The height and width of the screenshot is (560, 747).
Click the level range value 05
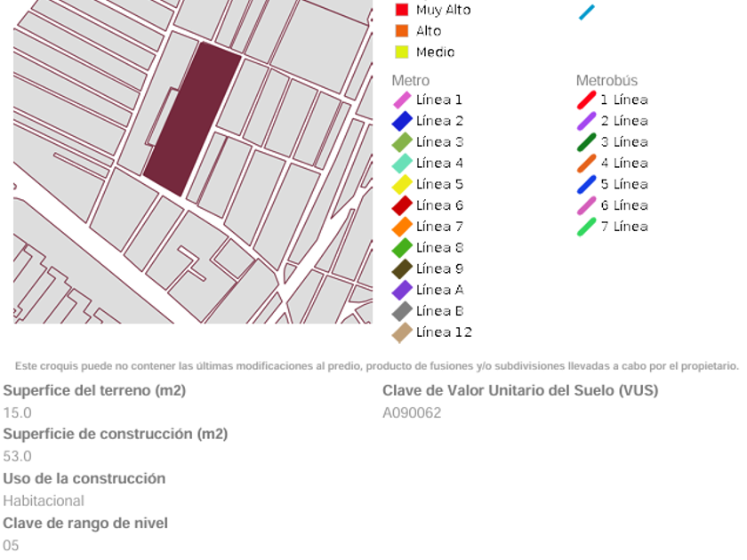[x=11, y=545]
